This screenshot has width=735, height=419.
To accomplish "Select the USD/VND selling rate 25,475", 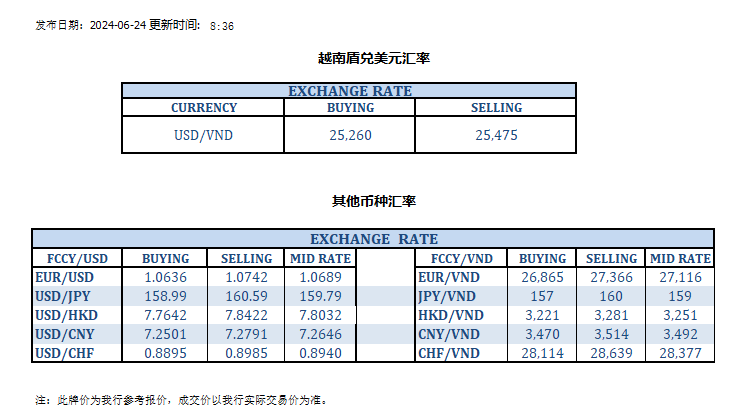I will 495,135.
